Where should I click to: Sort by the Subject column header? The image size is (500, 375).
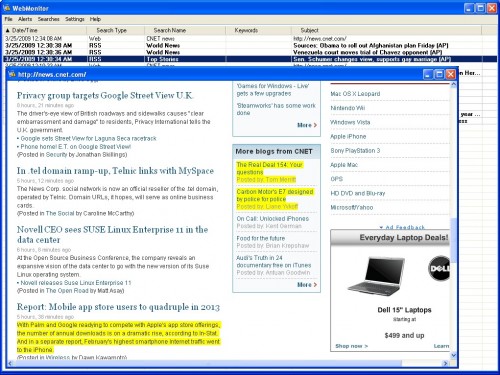tap(387, 30)
